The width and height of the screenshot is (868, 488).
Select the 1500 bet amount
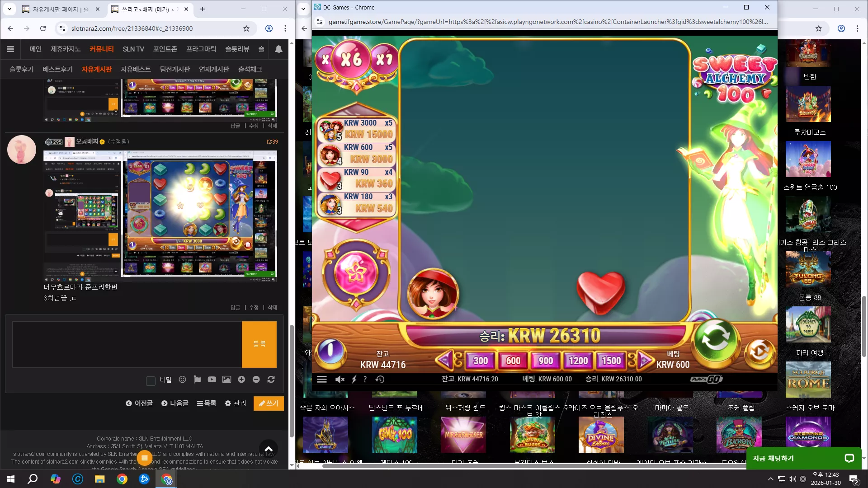611,361
